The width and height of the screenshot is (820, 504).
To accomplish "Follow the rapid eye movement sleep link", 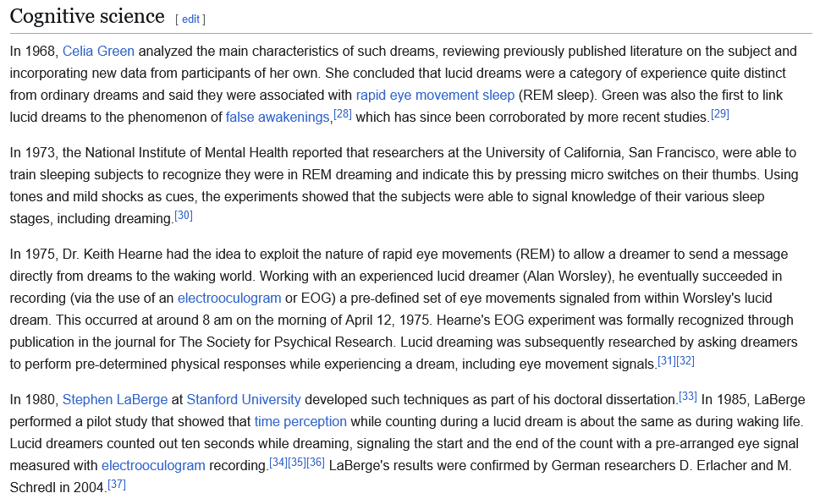I will 435,95.
